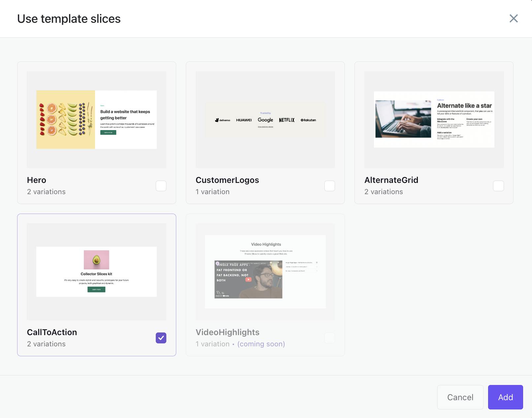532x418 pixels.
Task: Click the "Use template slices" heading
Action: tap(69, 19)
